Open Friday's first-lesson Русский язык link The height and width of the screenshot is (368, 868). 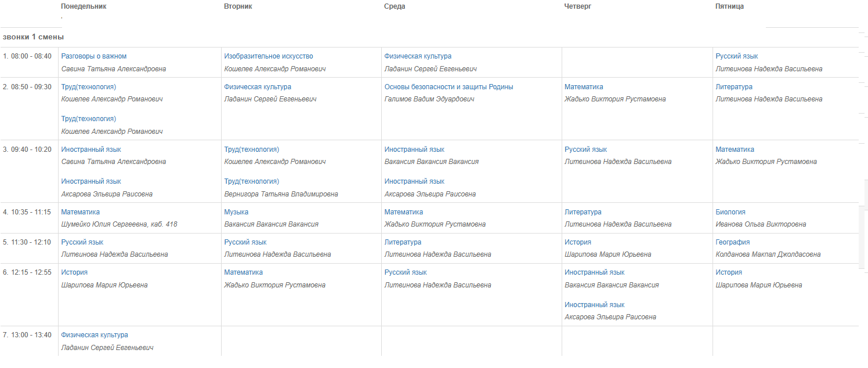[x=737, y=56]
